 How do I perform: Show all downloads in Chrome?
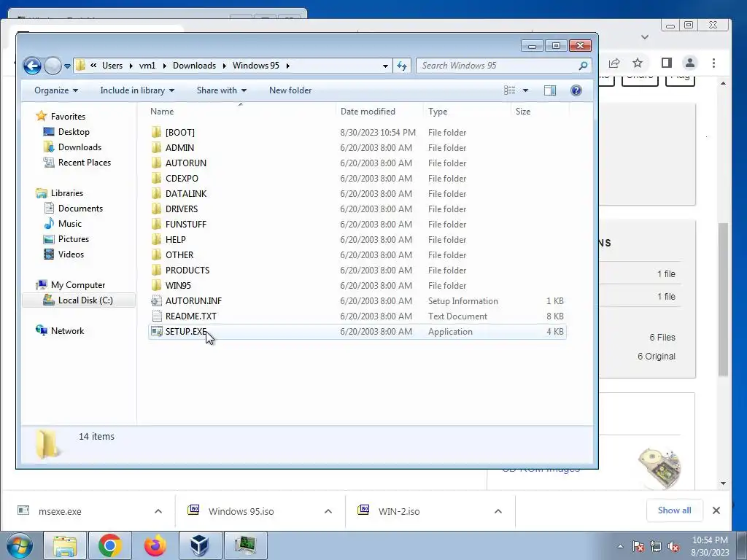[x=674, y=510]
